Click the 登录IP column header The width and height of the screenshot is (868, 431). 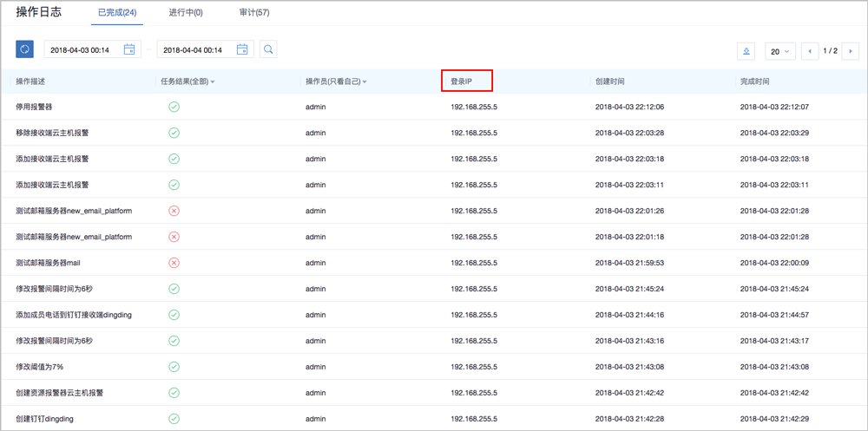[x=461, y=82]
